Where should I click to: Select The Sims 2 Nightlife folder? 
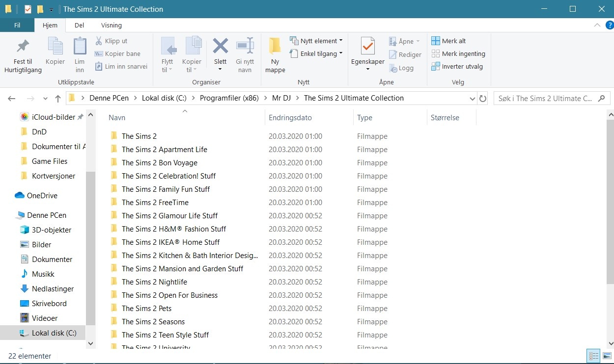pyautogui.click(x=154, y=282)
